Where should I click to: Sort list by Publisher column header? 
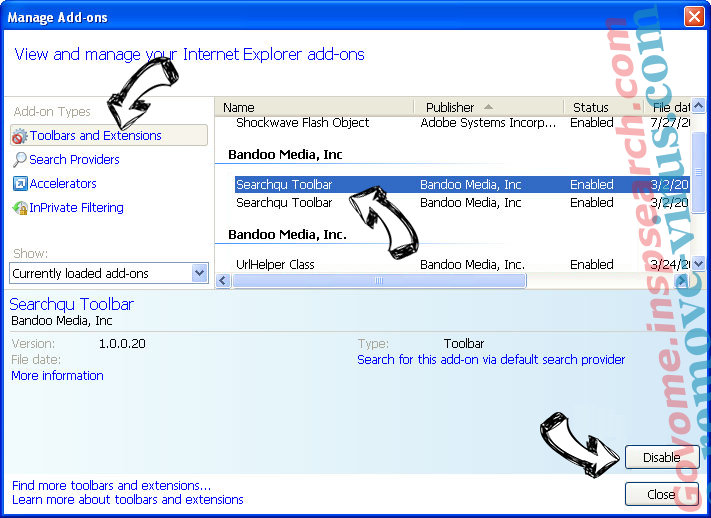pyautogui.click(x=488, y=107)
